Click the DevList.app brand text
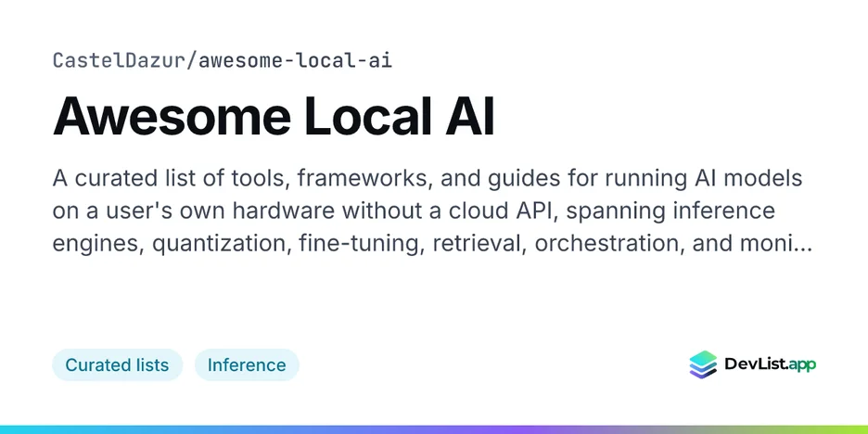The image size is (868, 434). [770, 364]
